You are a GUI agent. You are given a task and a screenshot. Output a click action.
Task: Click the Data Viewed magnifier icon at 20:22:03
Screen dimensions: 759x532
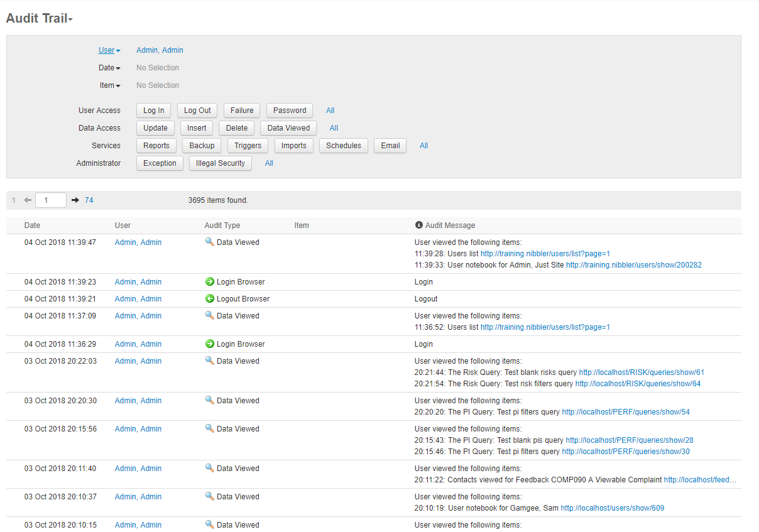[210, 361]
